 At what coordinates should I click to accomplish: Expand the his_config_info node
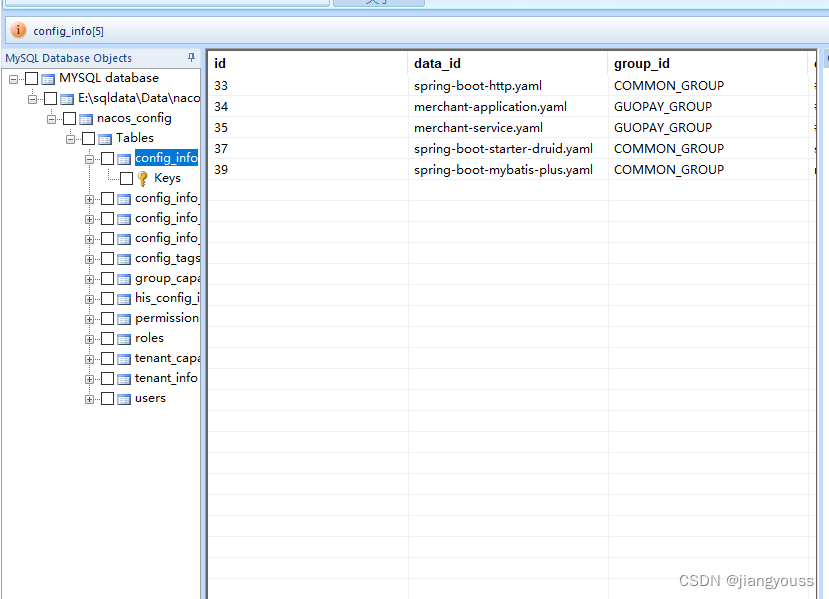pos(88,298)
